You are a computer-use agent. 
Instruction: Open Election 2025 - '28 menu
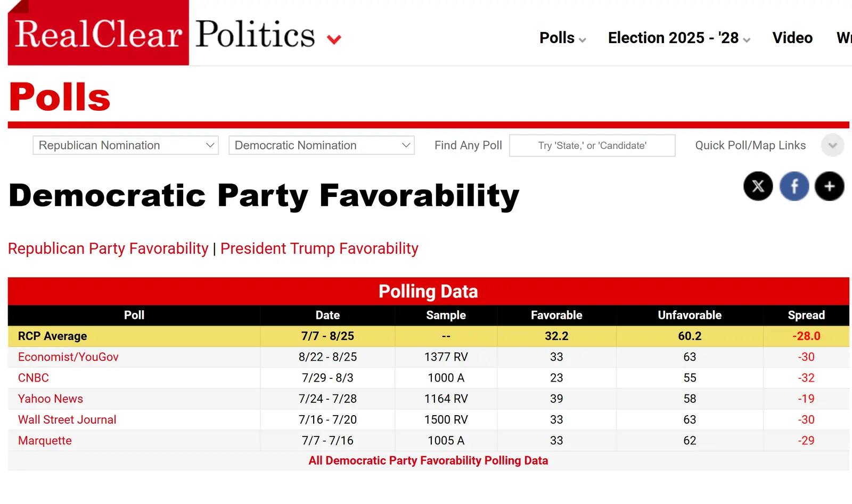click(679, 38)
